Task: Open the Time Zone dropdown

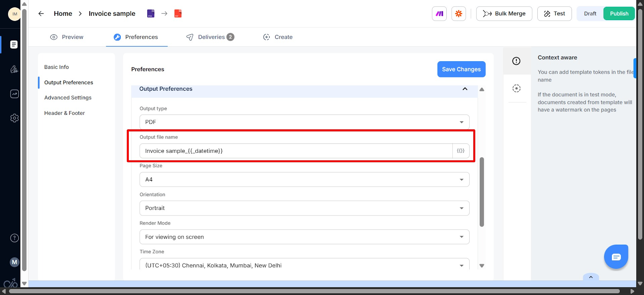Action: coord(304,264)
